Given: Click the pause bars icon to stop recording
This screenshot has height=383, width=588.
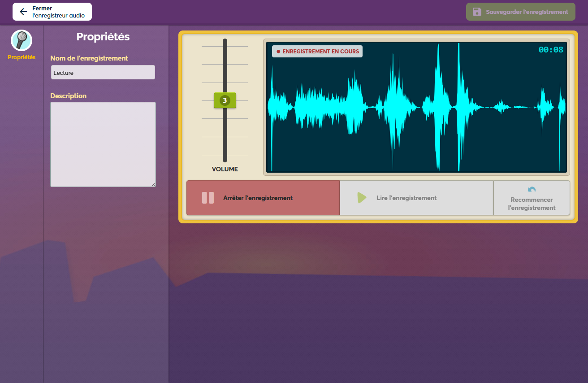Looking at the screenshot, I should click(208, 198).
